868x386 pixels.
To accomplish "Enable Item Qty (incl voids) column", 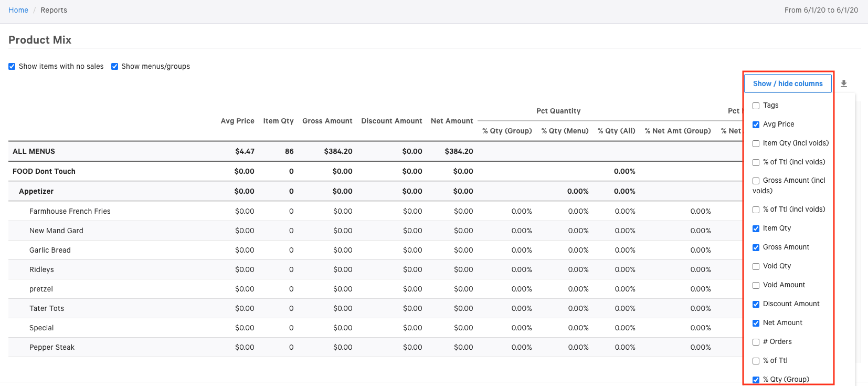I will pos(756,143).
